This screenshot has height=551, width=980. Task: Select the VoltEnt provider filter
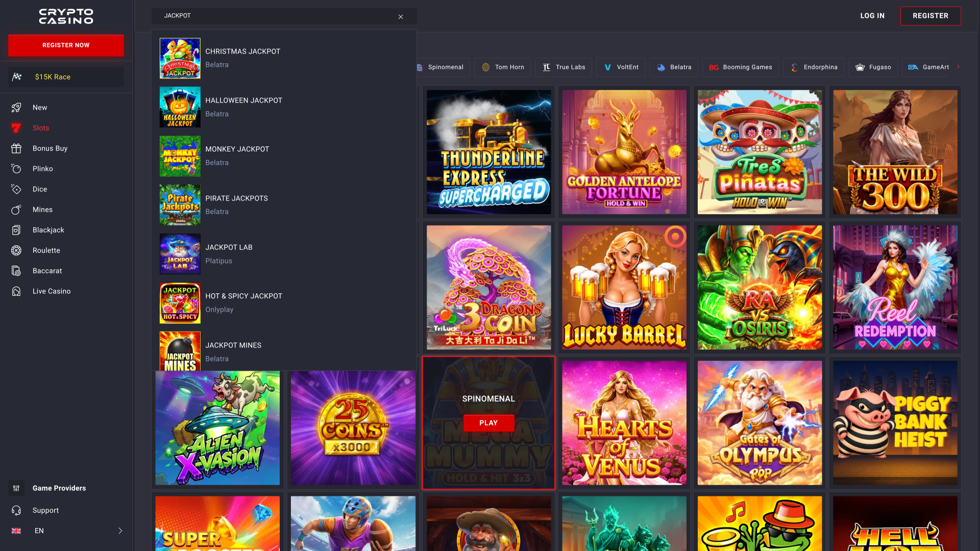coord(621,67)
